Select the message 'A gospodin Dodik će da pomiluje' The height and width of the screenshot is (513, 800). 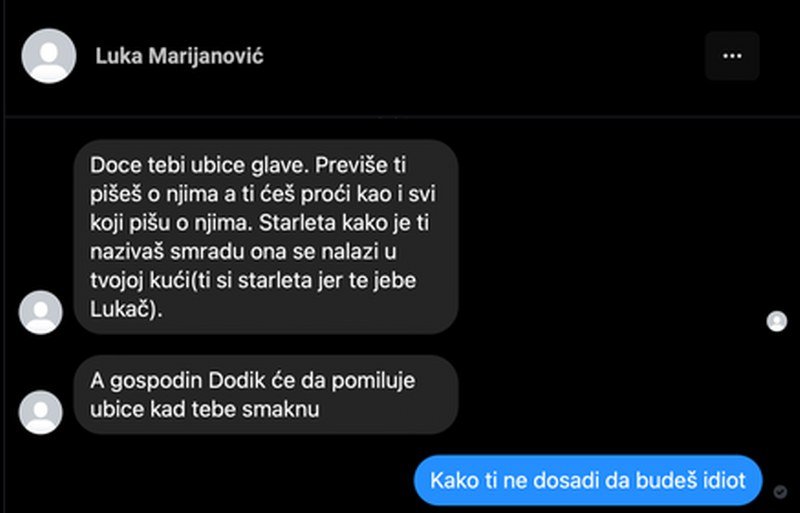(266, 395)
